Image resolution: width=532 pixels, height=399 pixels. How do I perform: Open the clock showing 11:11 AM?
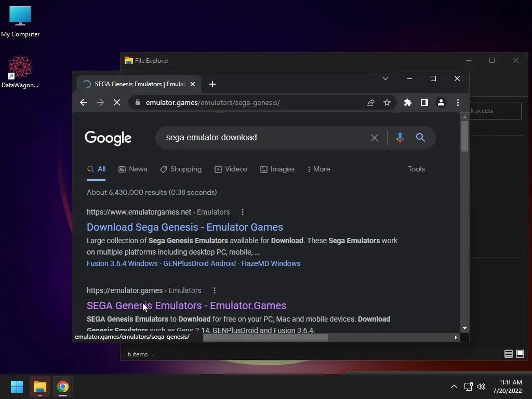[507, 387]
